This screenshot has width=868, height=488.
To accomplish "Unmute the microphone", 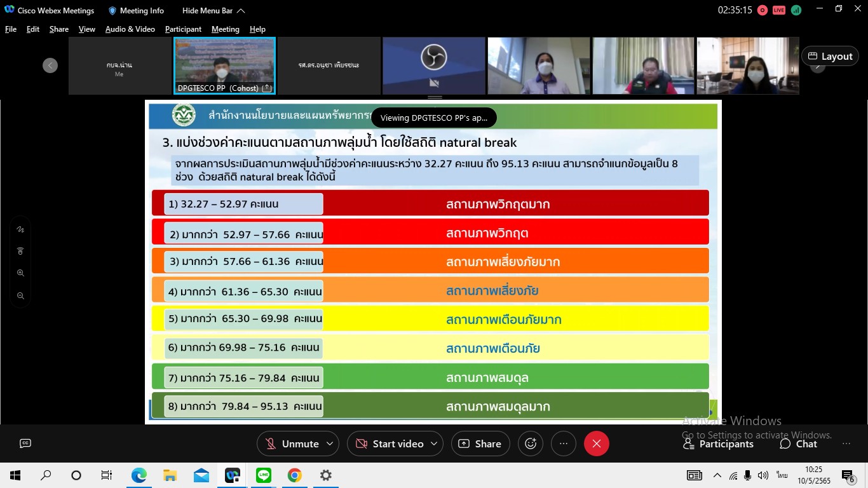I will pos(292,444).
